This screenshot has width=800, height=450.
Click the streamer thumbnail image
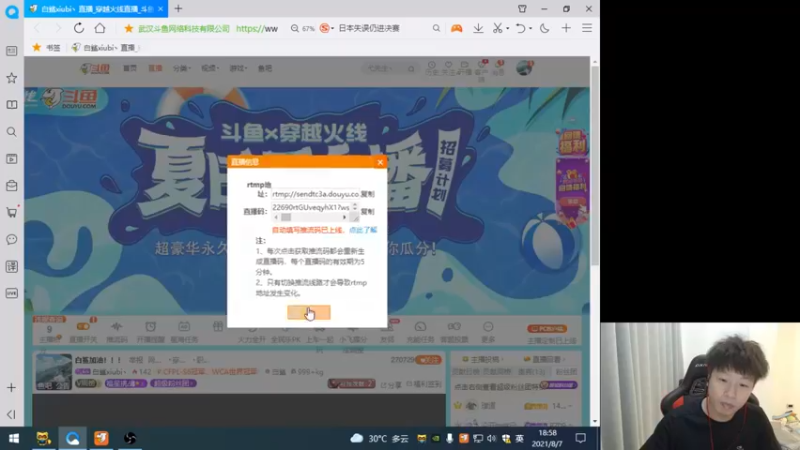[54, 372]
